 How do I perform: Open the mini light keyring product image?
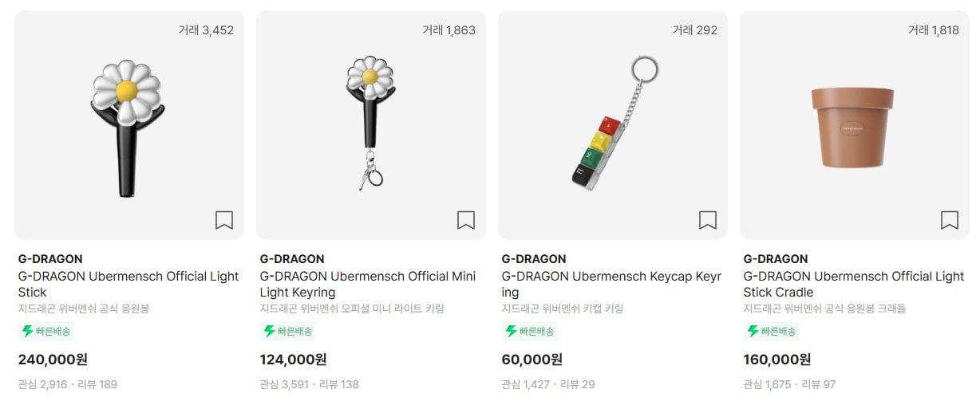tap(369, 124)
